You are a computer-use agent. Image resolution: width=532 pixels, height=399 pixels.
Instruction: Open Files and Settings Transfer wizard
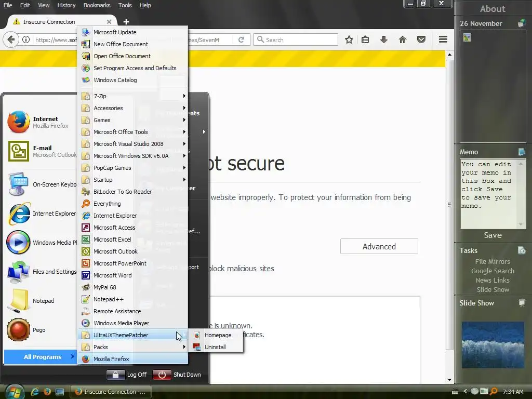(x=41, y=272)
